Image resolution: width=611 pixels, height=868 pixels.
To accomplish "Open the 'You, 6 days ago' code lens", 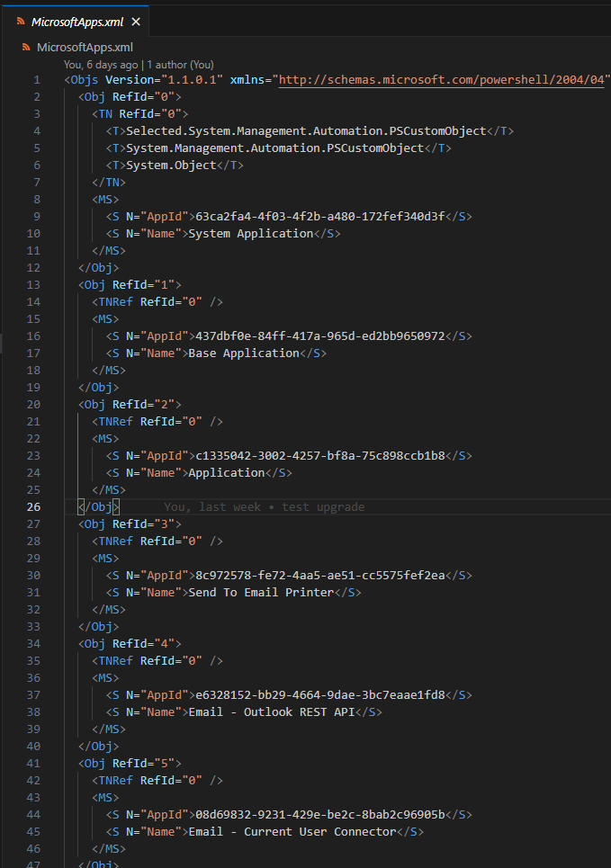I will (139, 65).
